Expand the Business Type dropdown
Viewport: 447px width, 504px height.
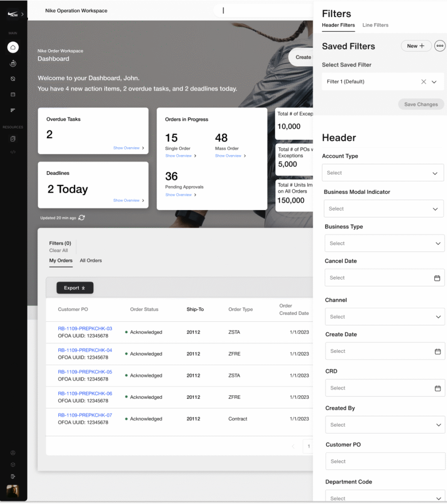pos(385,243)
